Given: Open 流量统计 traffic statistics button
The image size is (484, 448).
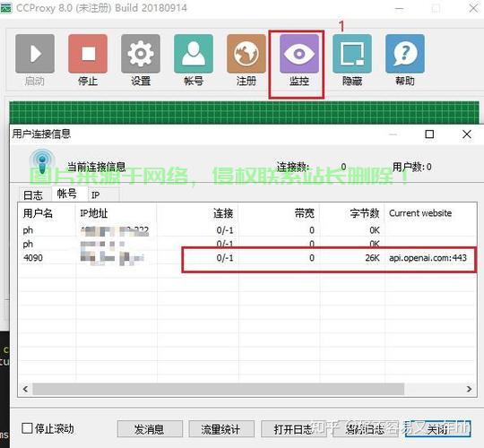Looking at the screenshot, I should pos(221,429).
